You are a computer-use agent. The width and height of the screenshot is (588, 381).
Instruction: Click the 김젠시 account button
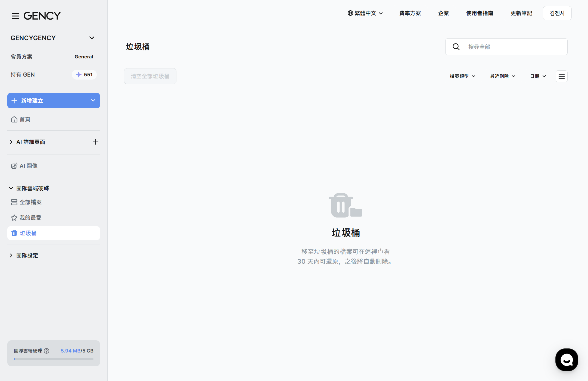point(557,13)
